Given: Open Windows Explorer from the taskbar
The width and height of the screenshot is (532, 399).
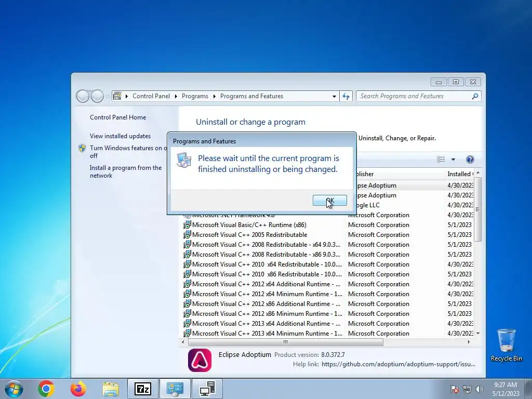Looking at the screenshot, I should [111, 389].
